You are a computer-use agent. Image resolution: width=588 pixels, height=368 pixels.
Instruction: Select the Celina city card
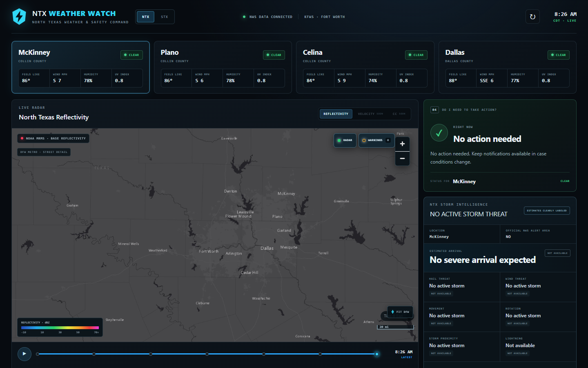pyautogui.click(x=365, y=67)
